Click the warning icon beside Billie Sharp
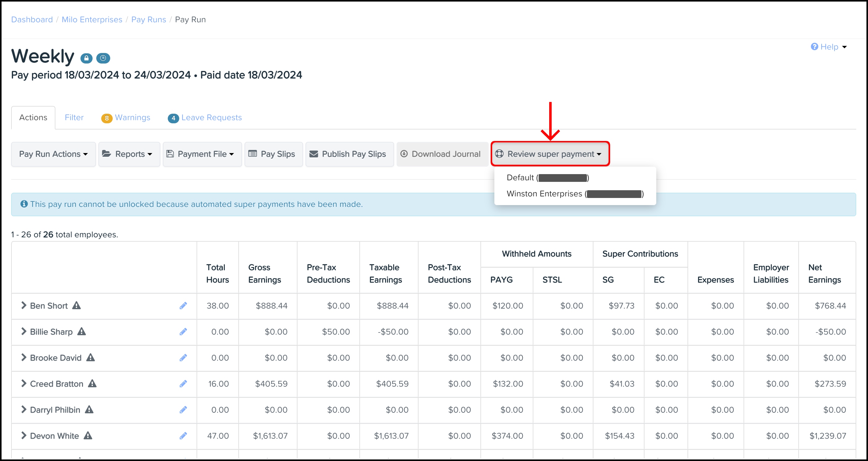The height and width of the screenshot is (461, 868). click(x=82, y=331)
